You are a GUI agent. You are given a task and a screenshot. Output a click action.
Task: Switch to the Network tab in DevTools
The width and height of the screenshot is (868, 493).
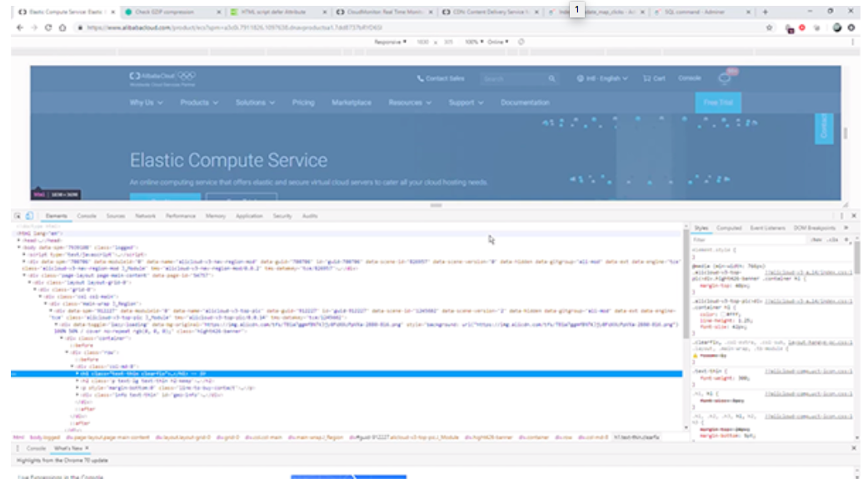[145, 216]
